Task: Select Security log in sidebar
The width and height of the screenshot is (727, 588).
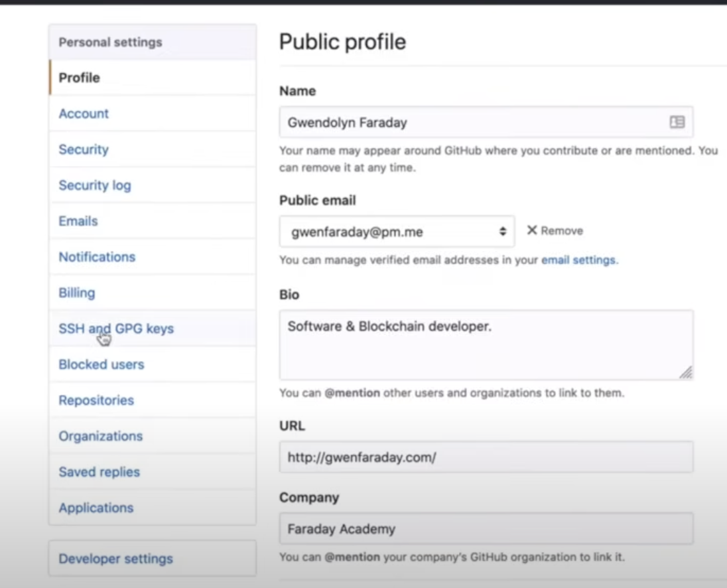Action: coord(95,185)
